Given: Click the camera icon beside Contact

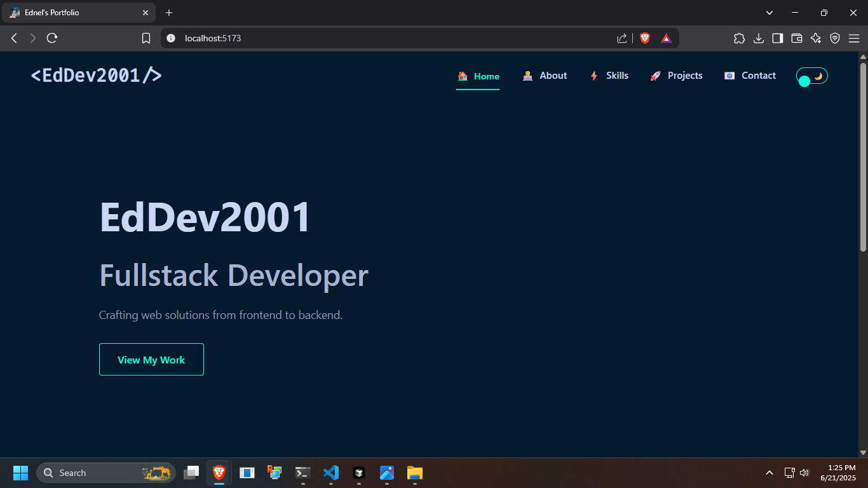Looking at the screenshot, I should click(729, 76).
